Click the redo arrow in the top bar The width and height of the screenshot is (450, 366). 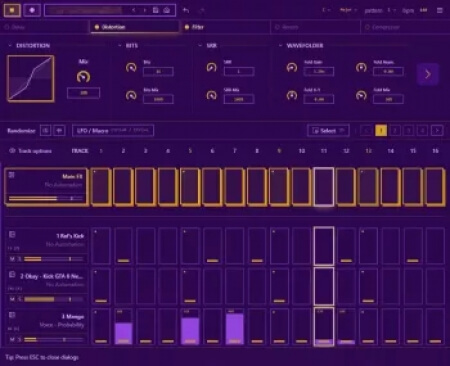tap(201, 10)
